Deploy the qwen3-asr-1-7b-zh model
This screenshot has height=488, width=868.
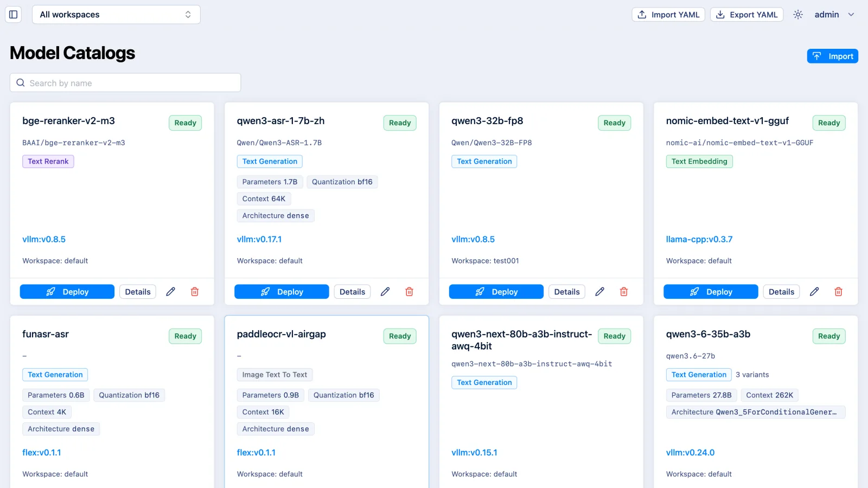coord(282,292)
